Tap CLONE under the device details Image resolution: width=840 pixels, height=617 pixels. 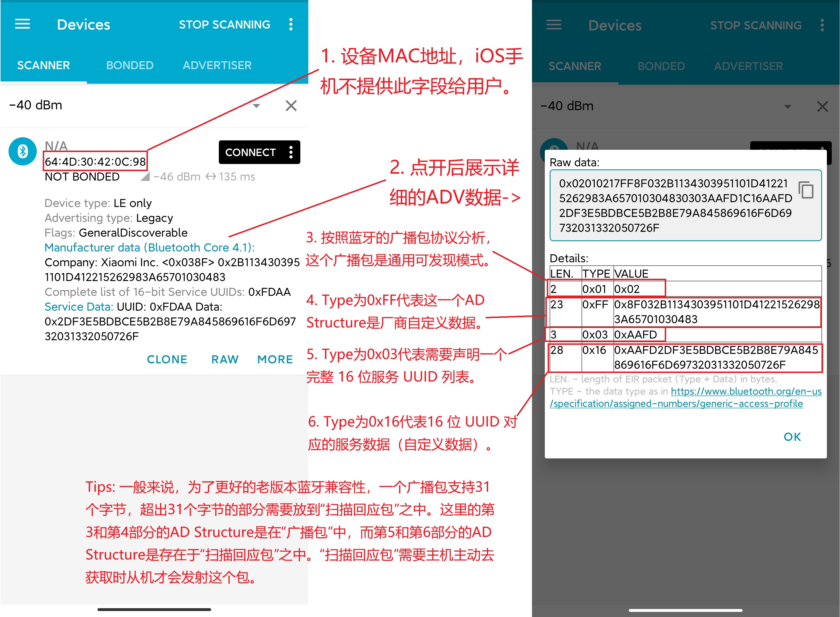click(x=167, y=359)
